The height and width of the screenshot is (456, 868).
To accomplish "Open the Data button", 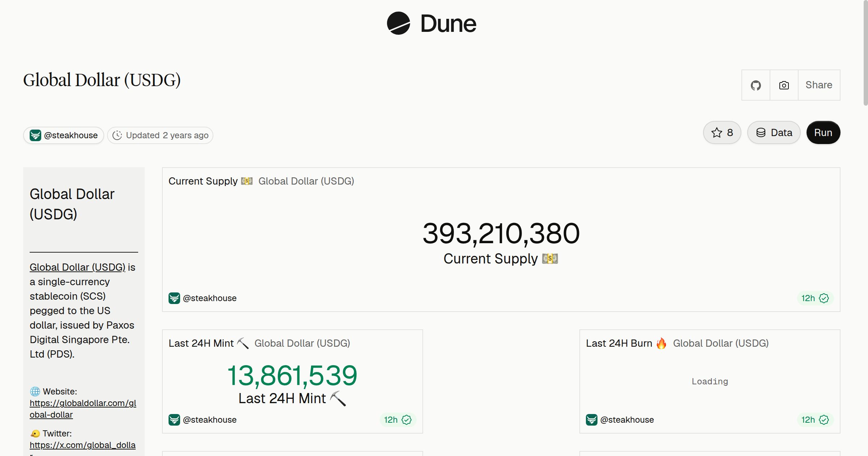I will pos(774,132).
